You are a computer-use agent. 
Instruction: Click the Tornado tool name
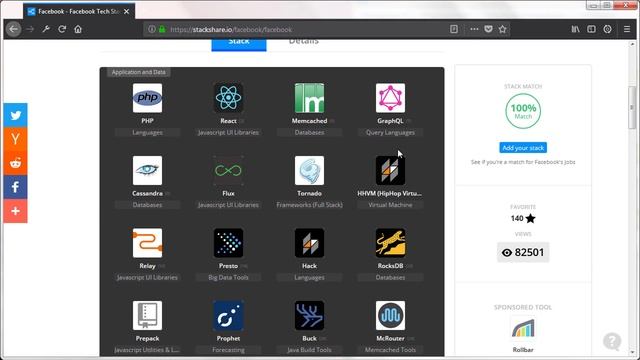click(309, 193)
